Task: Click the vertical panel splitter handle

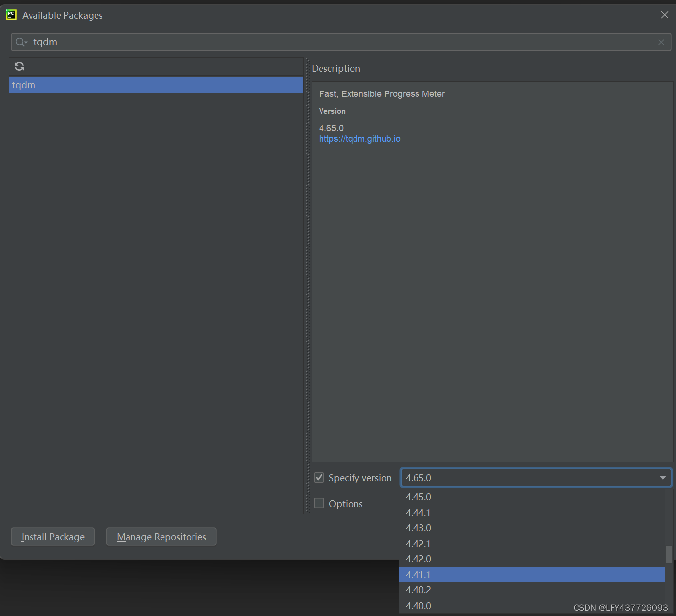Action: pyautogui.click(x=308, y=285)
